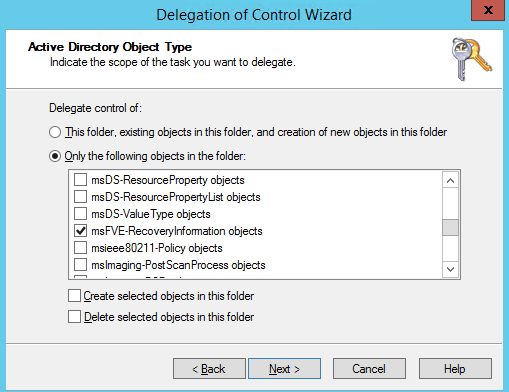Enable 'Create selected objects in this folder'
Viewport: 509px width, 392px height.
tap(74, 296)
